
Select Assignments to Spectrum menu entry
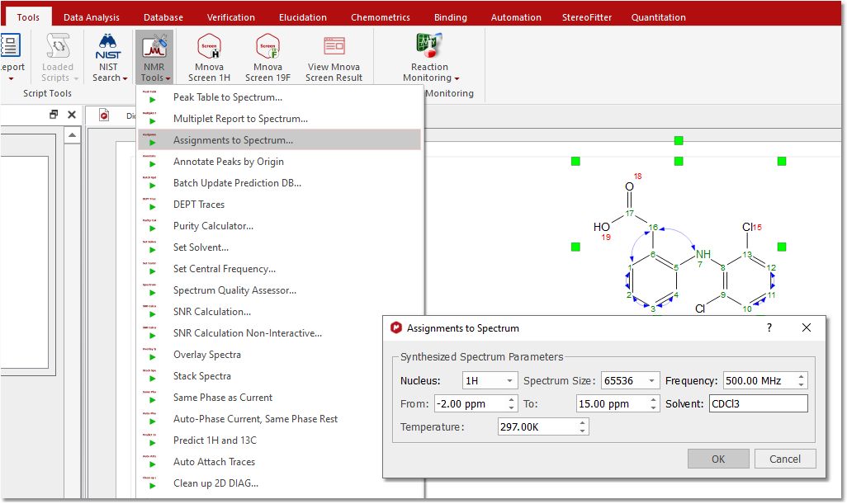(279, 139)
